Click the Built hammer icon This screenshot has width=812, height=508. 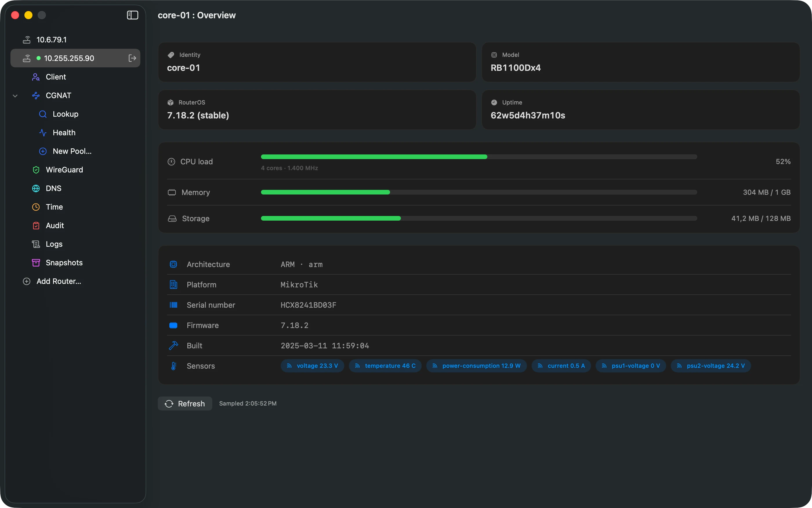point(173,346)
